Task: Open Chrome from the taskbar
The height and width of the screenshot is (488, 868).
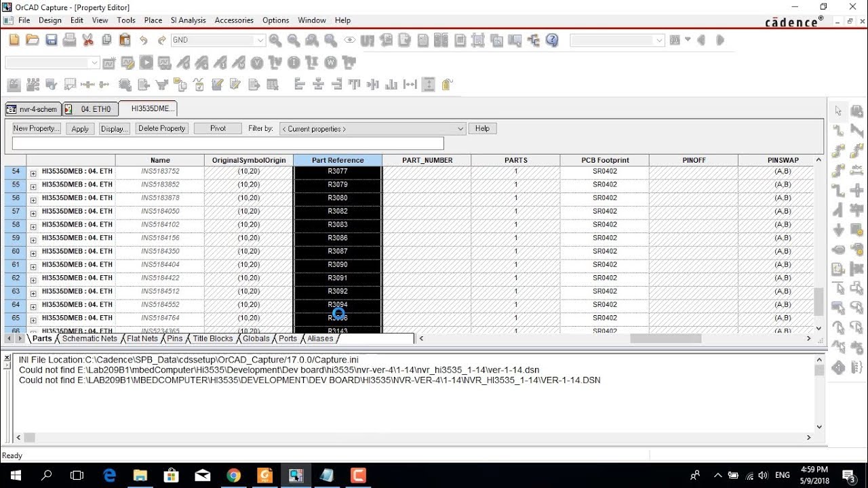Action: tap(233, 476)
